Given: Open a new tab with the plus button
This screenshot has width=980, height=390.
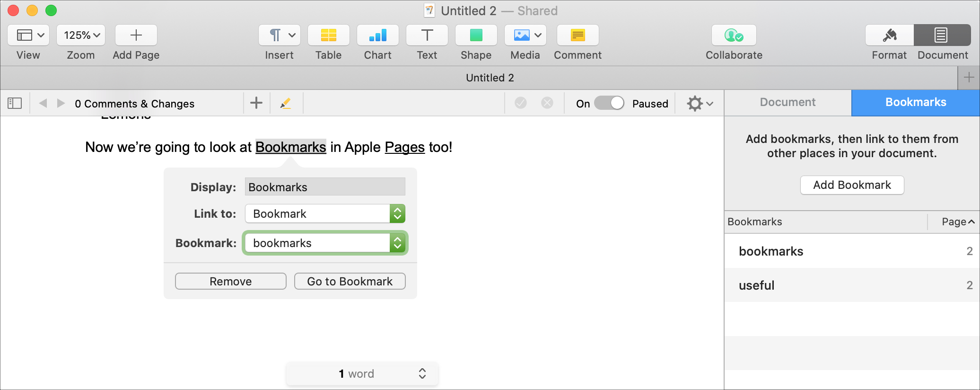Looking at the screenshot, I should 969,78.
